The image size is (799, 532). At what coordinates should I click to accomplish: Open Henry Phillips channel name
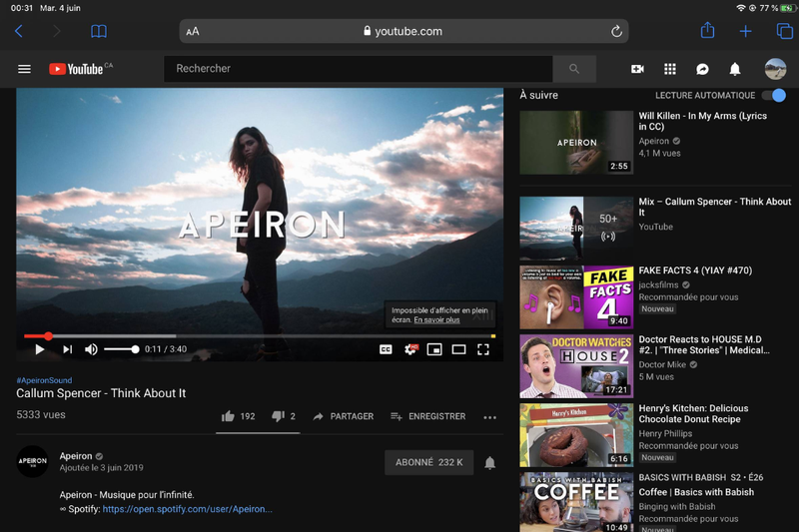[x=665, y=434]
